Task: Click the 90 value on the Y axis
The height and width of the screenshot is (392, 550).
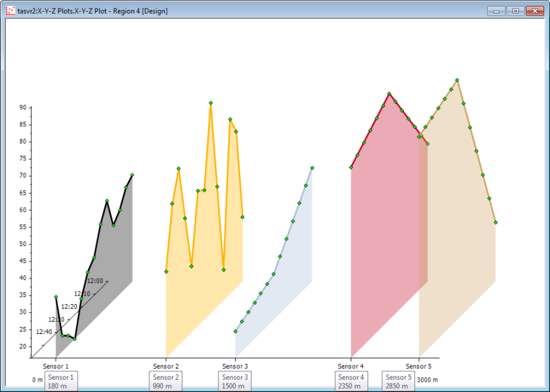Action: click(22, 107)
